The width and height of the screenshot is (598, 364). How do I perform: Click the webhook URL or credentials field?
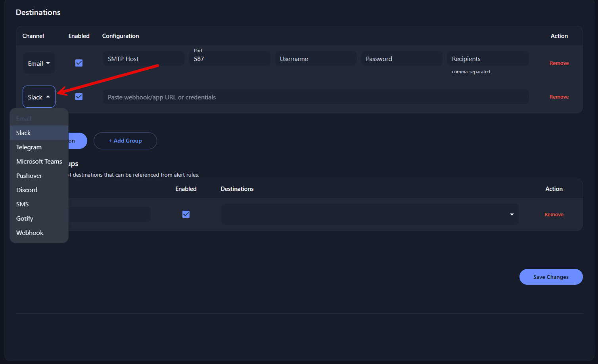(x=315, y=97)
